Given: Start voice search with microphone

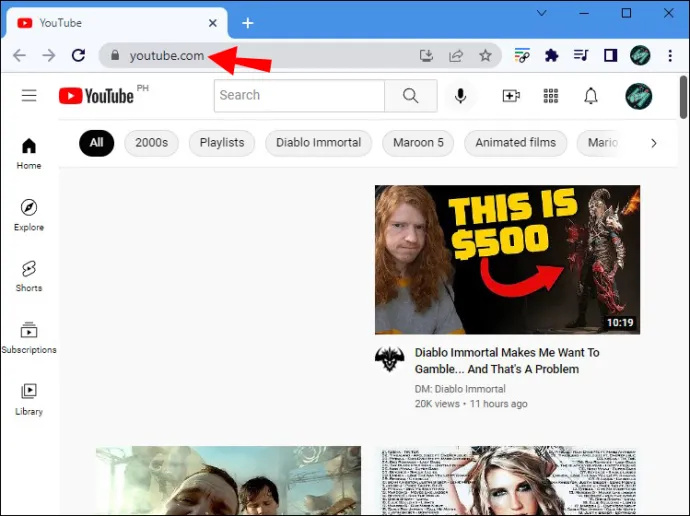Looking at the screenshot, I should tap(460, 95).
